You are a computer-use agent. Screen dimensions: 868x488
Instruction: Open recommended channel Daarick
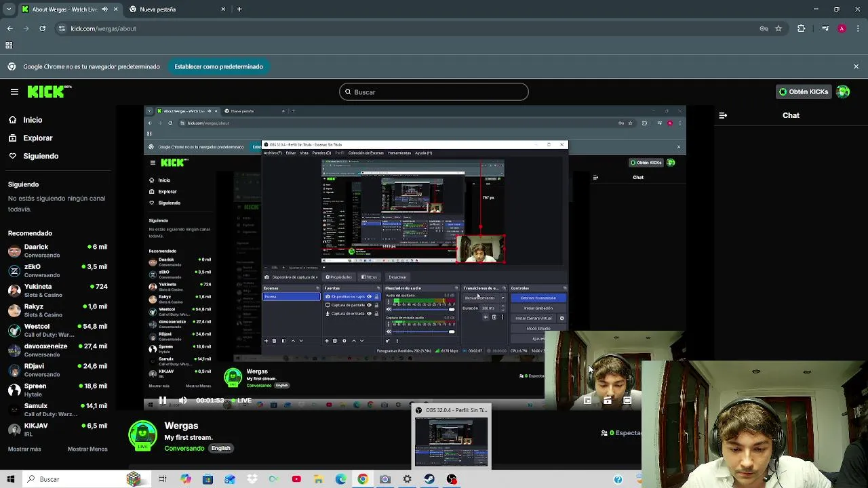pyautogui.click(x=58, y=251)
